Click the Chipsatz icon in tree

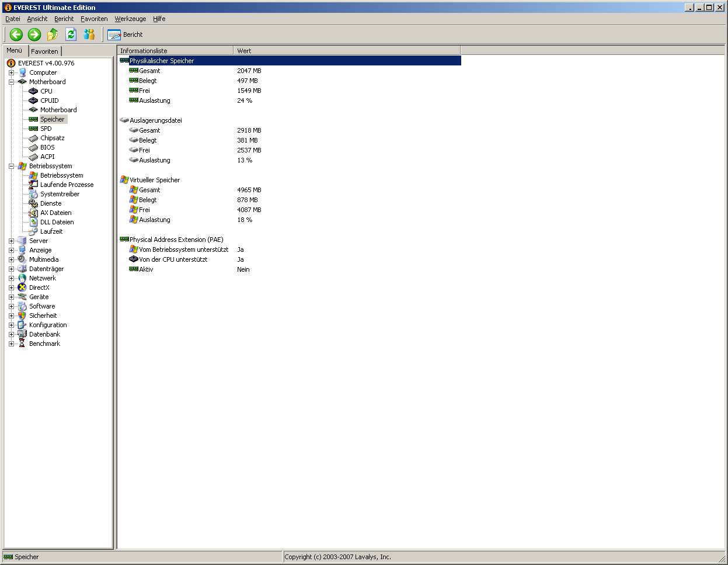click(33, 138)
